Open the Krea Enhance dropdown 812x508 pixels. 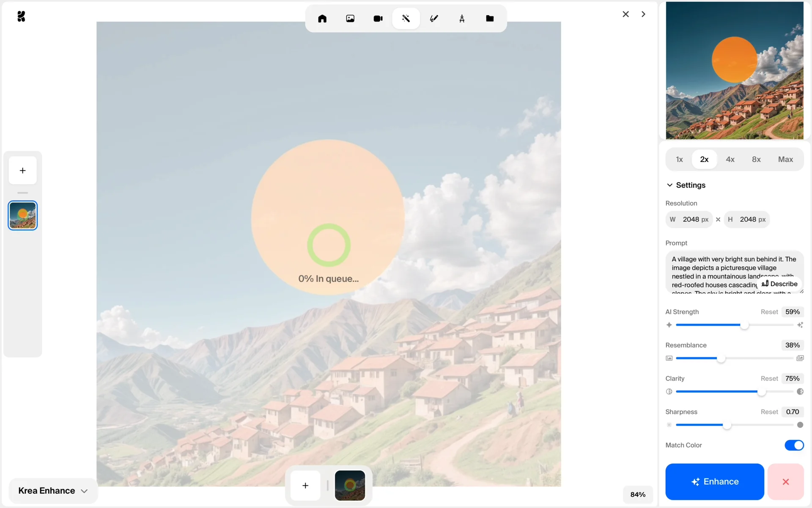point(53,491)
